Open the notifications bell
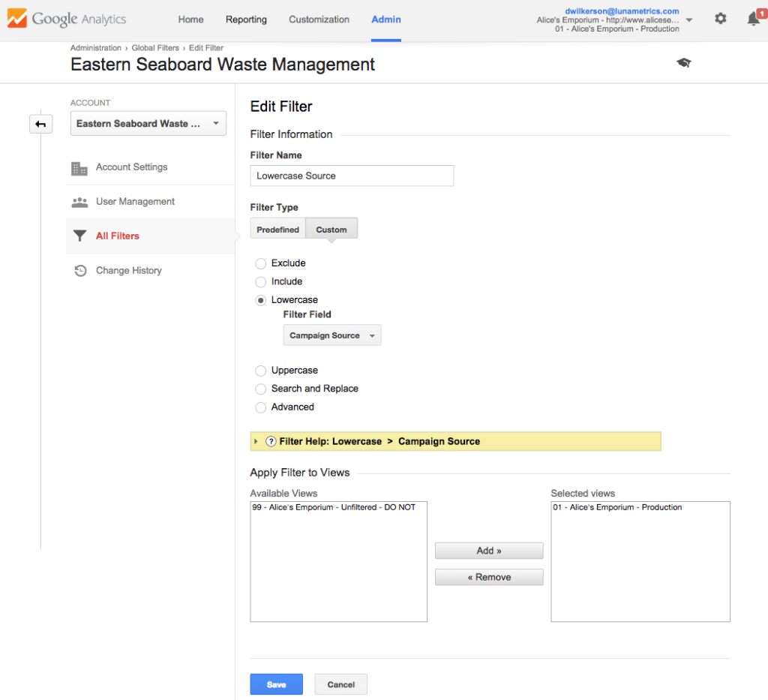This screenshot has height=700, width=768. coord(754,18)
